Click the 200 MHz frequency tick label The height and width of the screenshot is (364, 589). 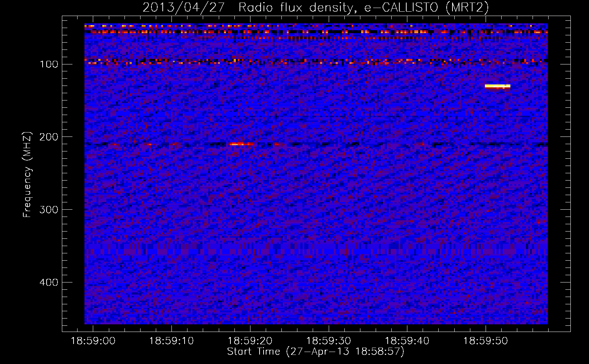point(49,137)
